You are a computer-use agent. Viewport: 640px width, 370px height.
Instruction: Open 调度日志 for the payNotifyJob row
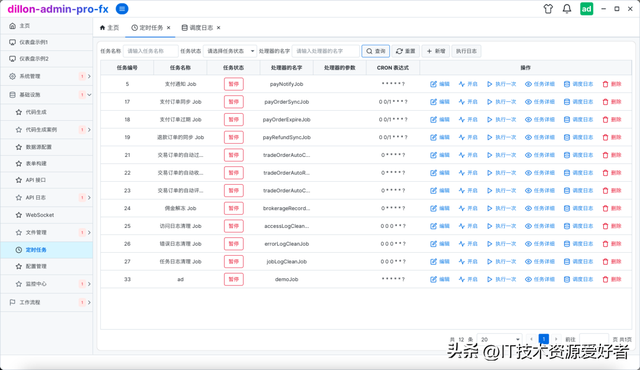(x=578, y=84)
